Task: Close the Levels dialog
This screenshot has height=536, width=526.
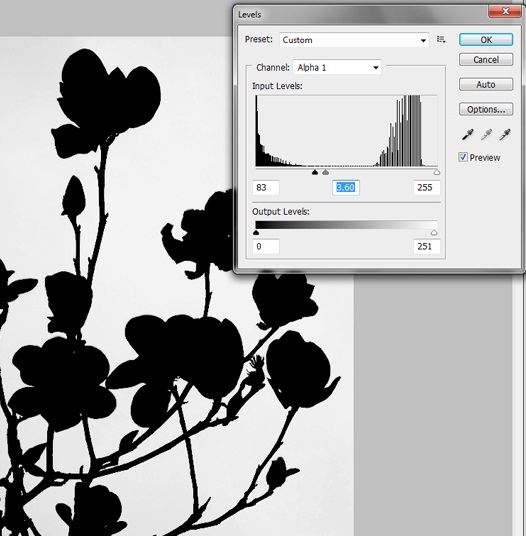Action: 505,11
